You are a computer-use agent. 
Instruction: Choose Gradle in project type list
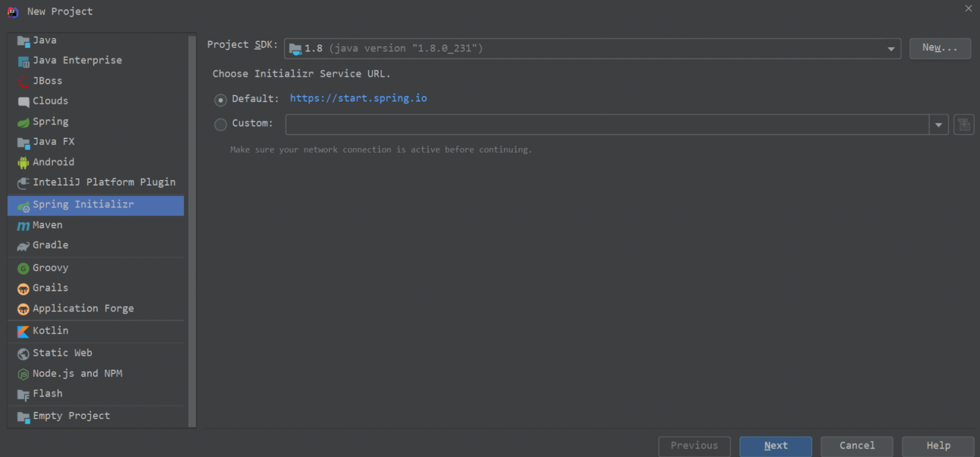click(96, 245)
